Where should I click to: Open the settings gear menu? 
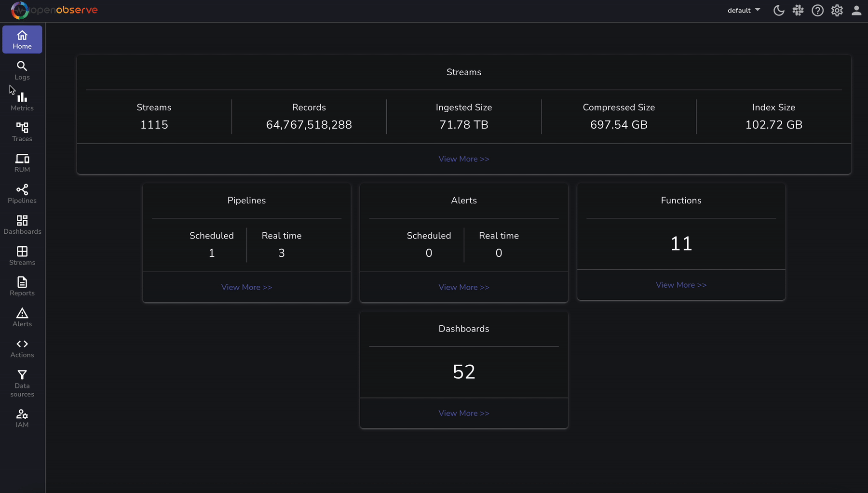(837, 10)
